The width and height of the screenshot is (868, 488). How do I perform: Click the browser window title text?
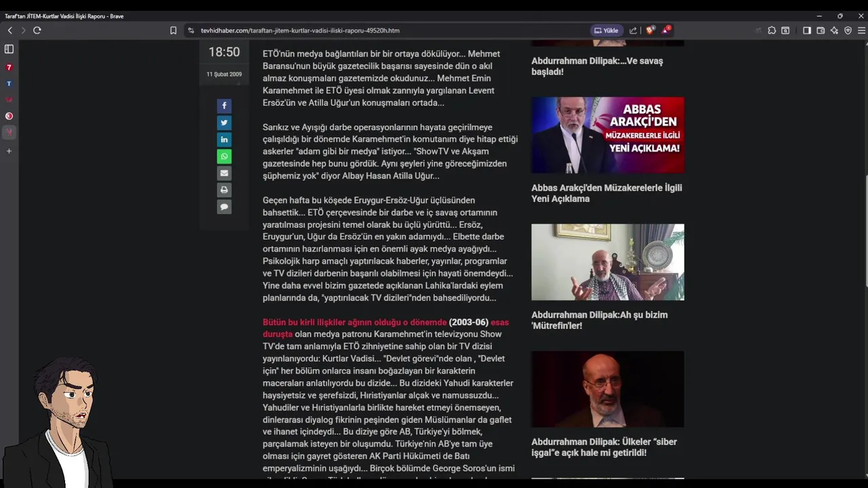click(x=64, y=16)
